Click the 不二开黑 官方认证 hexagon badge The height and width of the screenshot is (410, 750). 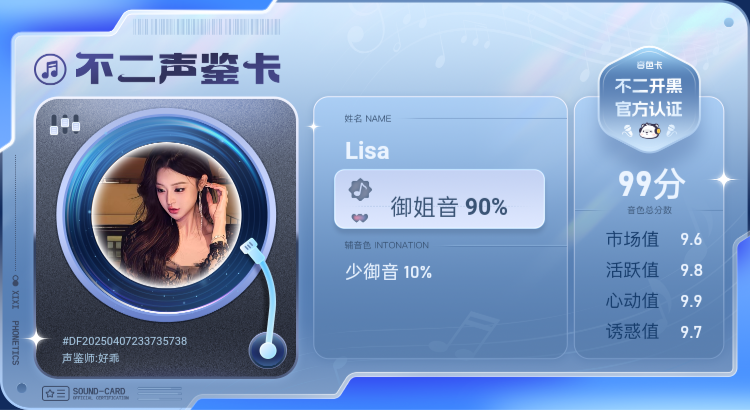point(649,99)
